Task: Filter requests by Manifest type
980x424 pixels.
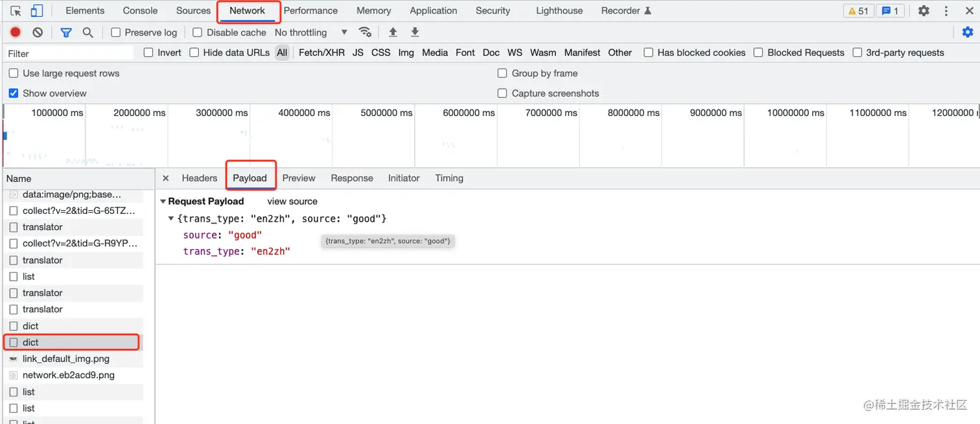Action: pos(582,53)
